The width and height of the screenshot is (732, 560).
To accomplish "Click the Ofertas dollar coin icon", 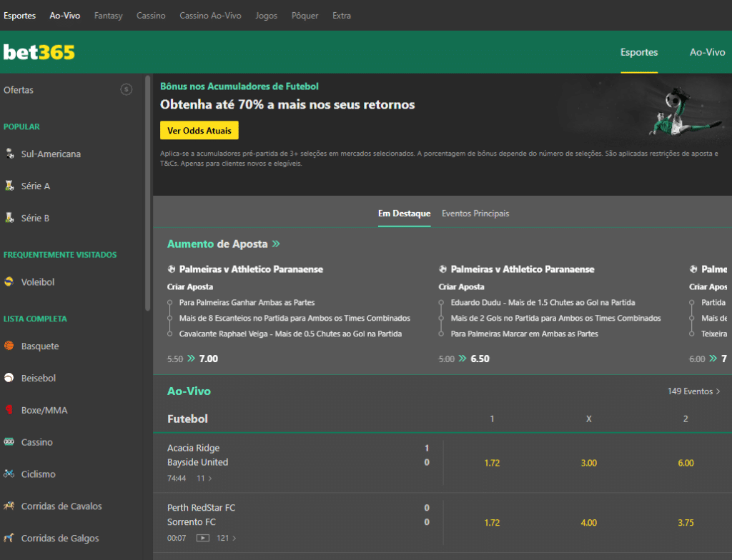I will coord(126,89).
